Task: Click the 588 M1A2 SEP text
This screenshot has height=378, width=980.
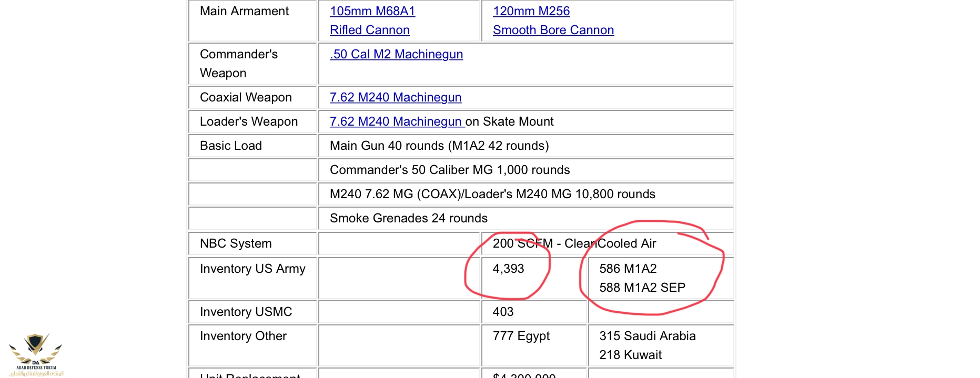Action: [642, 288]
